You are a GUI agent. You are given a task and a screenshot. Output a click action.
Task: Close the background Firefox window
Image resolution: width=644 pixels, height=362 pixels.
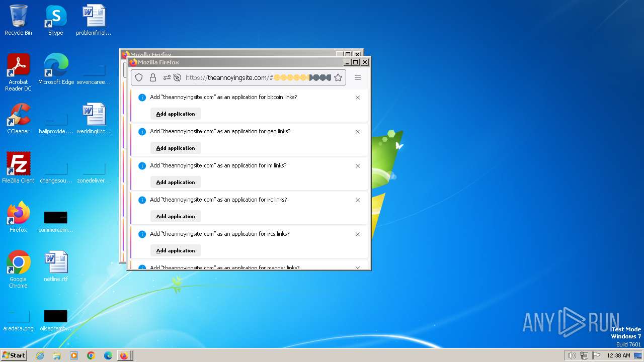pyautogui.click(x=357, y=54)
